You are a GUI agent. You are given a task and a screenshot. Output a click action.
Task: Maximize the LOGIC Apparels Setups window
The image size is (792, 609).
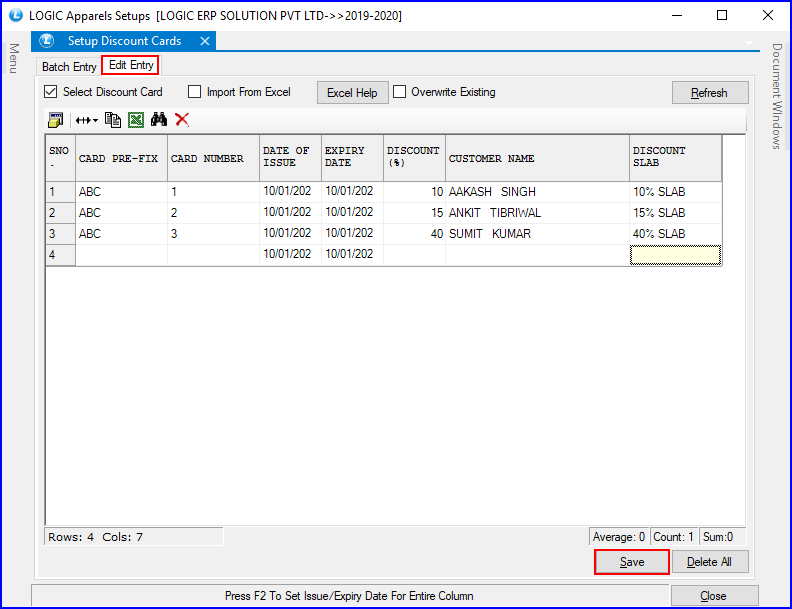tap(722, 15)
